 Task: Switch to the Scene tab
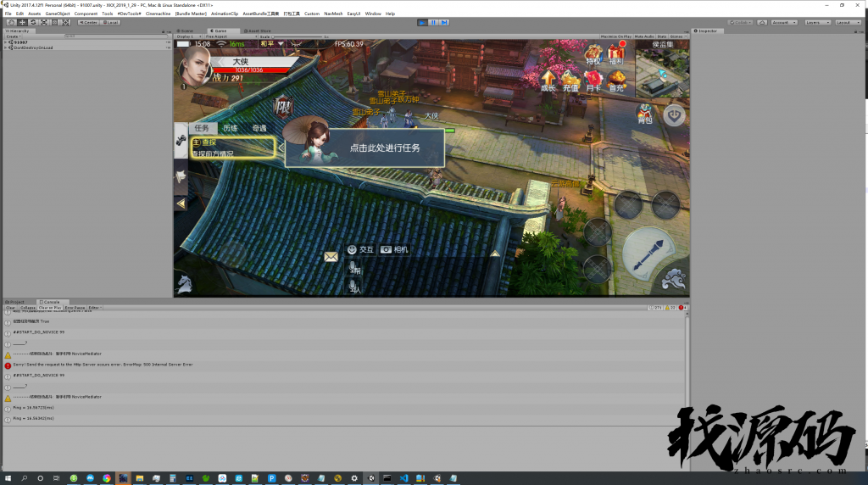click(186, 31)
